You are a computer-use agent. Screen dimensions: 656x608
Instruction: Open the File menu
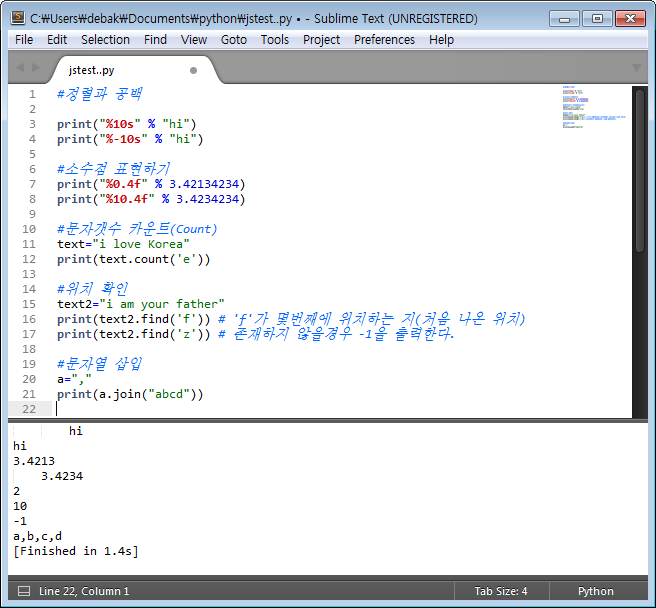pyautogui.click(x=24, y=40)
